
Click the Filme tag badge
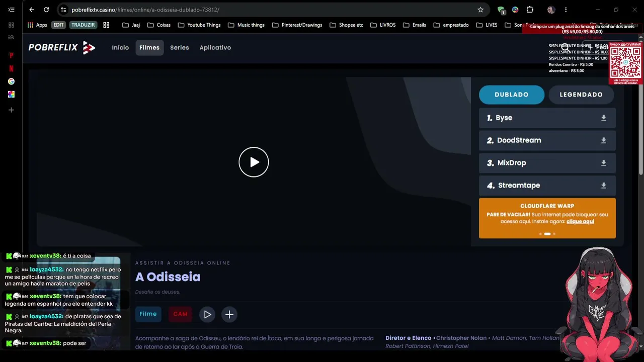click(x=148, y=314)
